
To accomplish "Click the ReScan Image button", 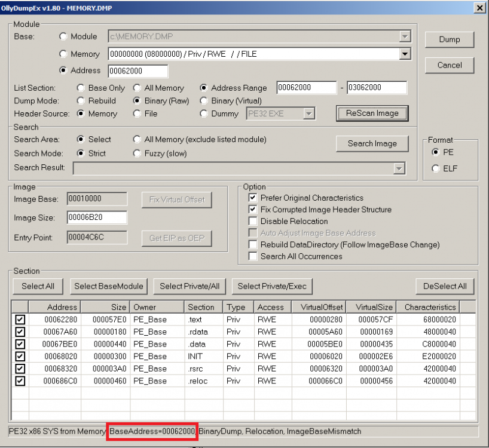I will coord(372,113).
